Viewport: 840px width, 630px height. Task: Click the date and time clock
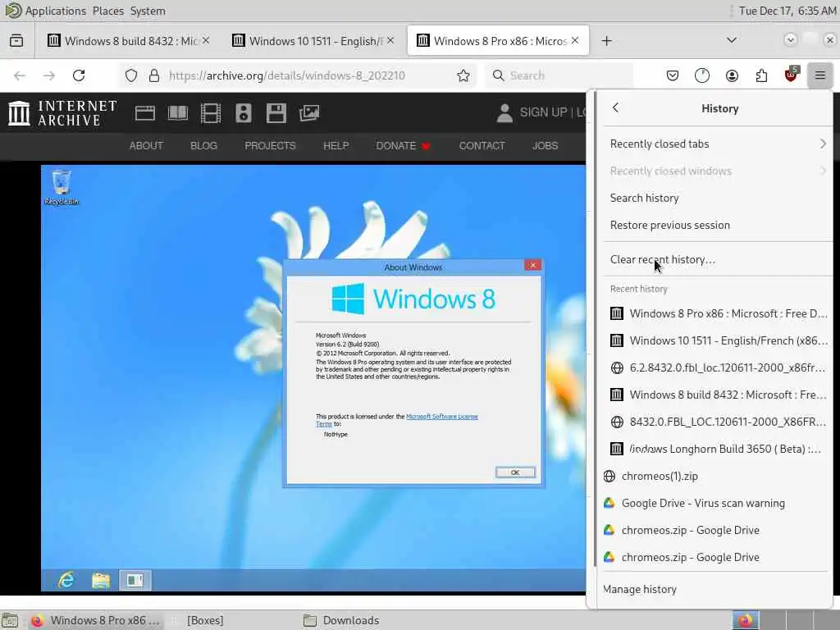point(787,11)
